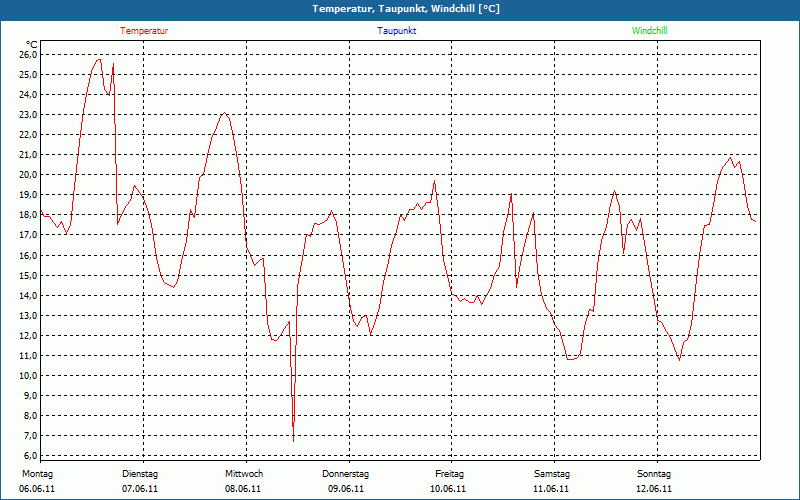Click the 17,0 y-axis value
The image size is (800, 500).
coord(28,235)
